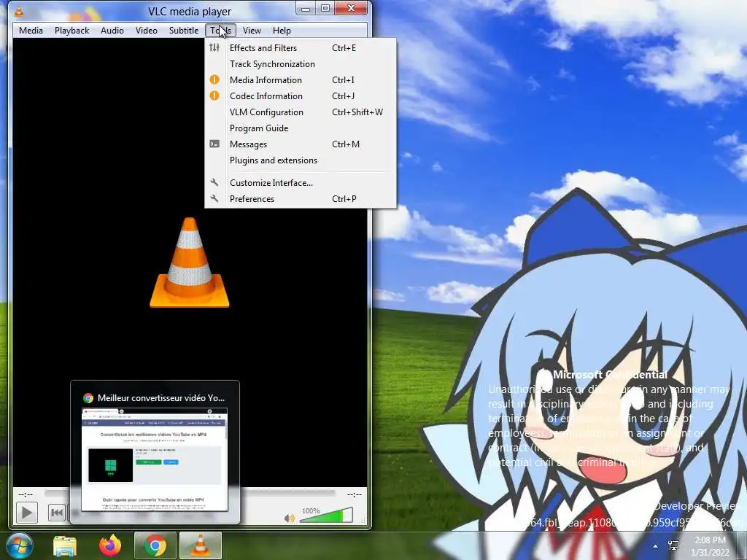
Task: Click the elapsed time label left of the seek bar
Action: (x=26, y=494)
